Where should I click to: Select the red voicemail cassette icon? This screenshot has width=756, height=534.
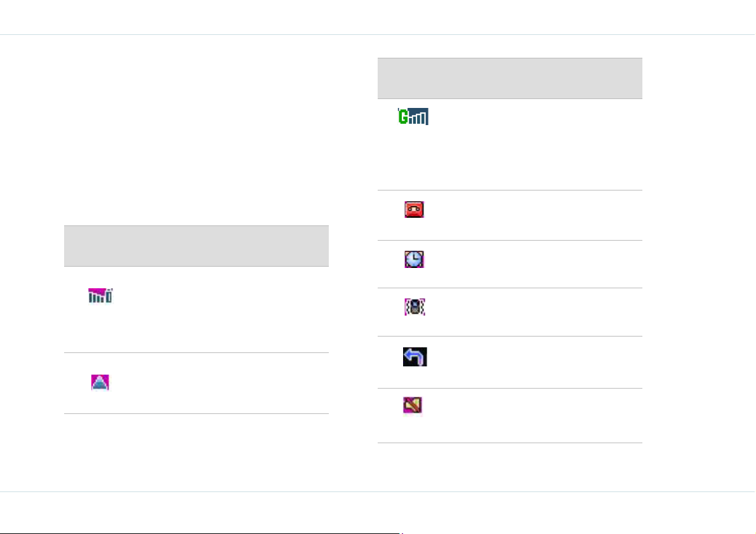[x=414, y=210]
